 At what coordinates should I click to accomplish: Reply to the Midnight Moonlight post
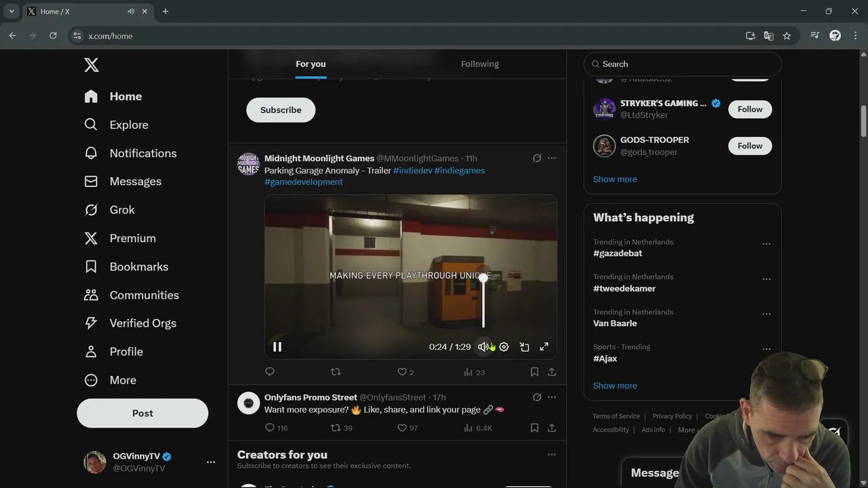click(270, 372)
